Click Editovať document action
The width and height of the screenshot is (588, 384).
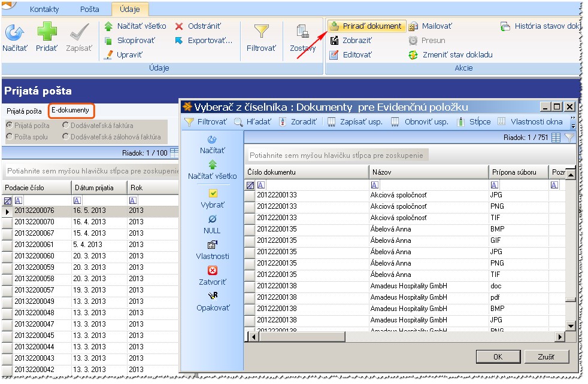click(x=351, y=54)
